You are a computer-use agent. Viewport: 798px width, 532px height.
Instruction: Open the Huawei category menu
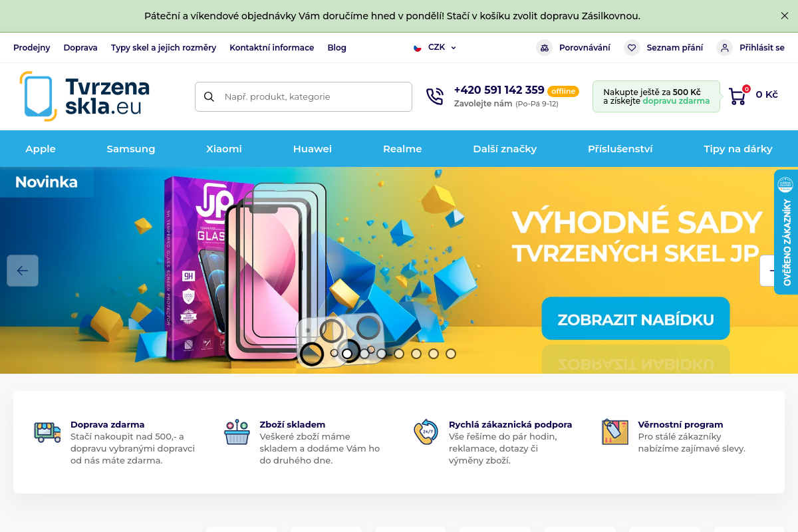(x=313, y=149)
